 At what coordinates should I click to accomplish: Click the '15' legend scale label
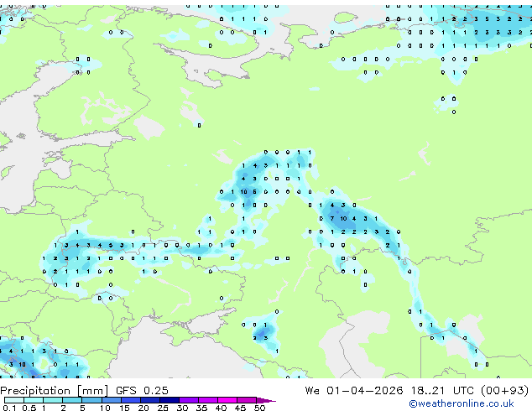click(x=124, y=408)
